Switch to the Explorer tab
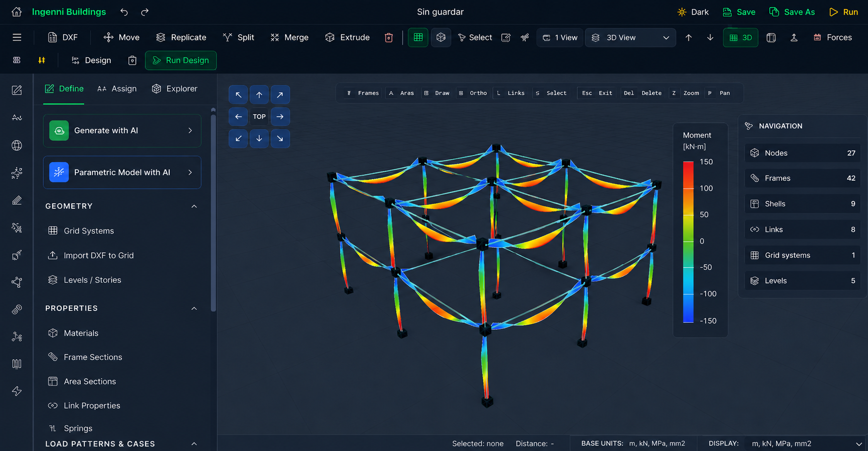 pyautogui.click(x=175, y=89)
